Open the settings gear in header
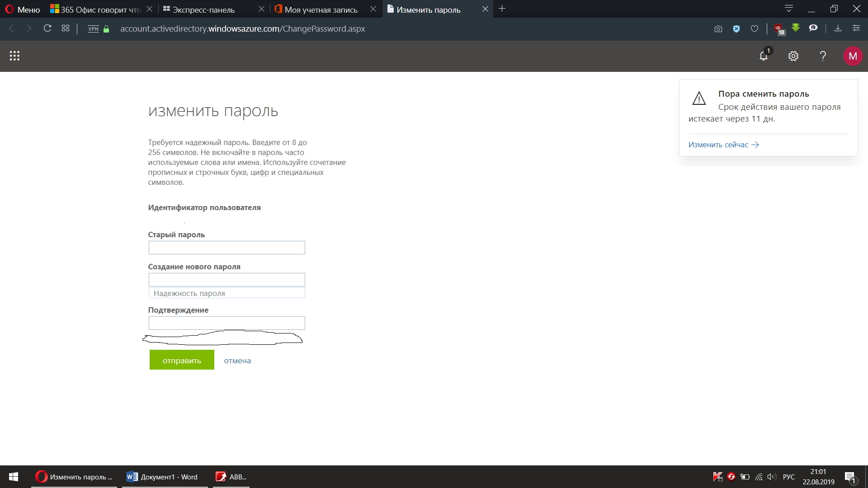 point(793,56)
